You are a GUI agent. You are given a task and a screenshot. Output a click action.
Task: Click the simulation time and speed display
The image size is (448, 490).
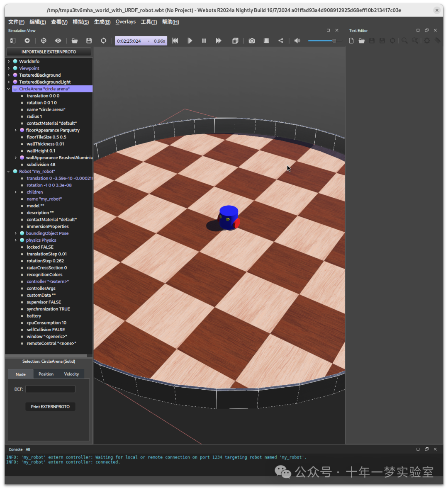[141, 41]
